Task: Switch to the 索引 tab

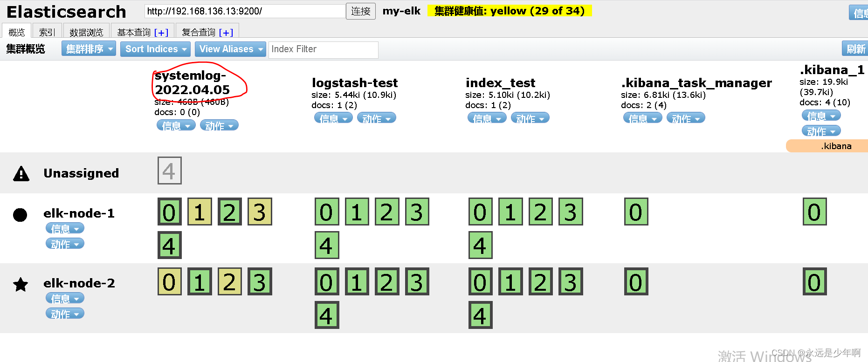Action: [x=47, y=31]
